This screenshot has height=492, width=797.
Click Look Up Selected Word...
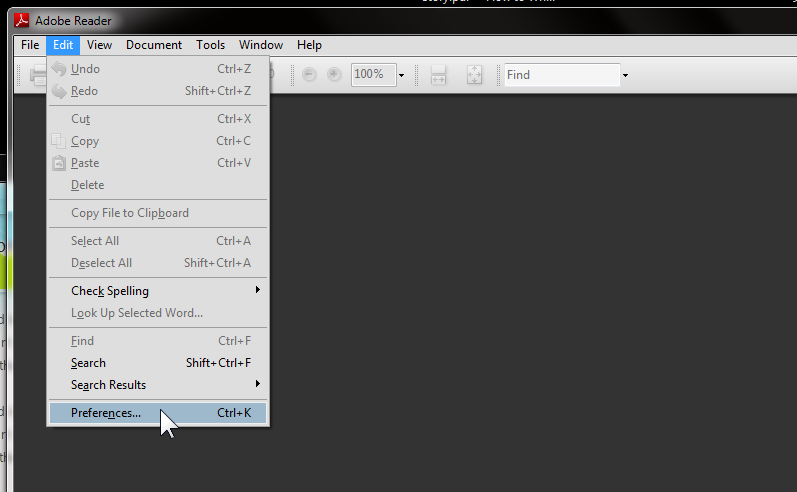[158, 313]
